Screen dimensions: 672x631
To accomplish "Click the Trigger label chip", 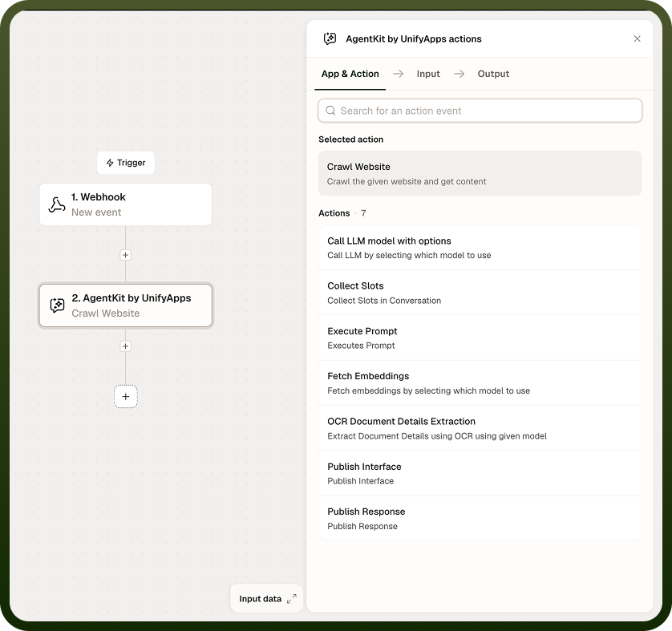I will [126, 163].
